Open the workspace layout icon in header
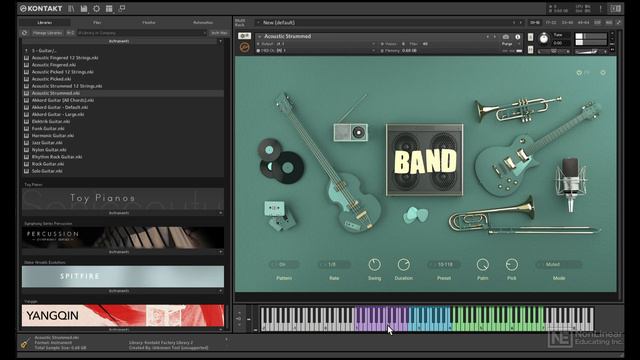This screenshot has width=640, height=360. 109,9
